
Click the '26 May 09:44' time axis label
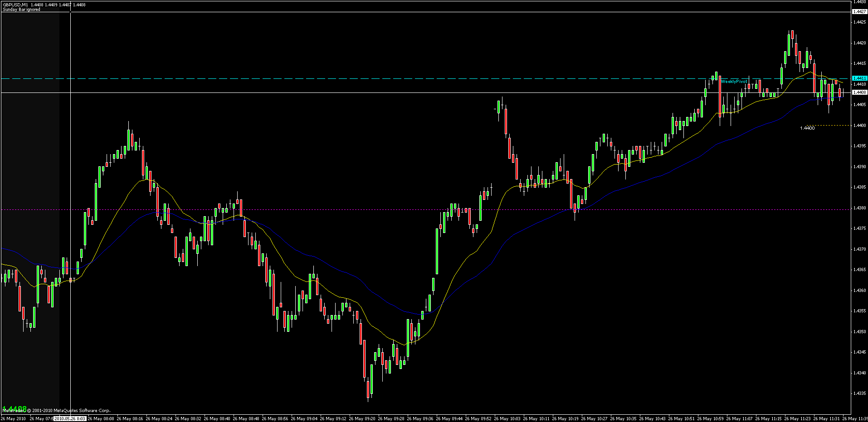tap(449, 419)
